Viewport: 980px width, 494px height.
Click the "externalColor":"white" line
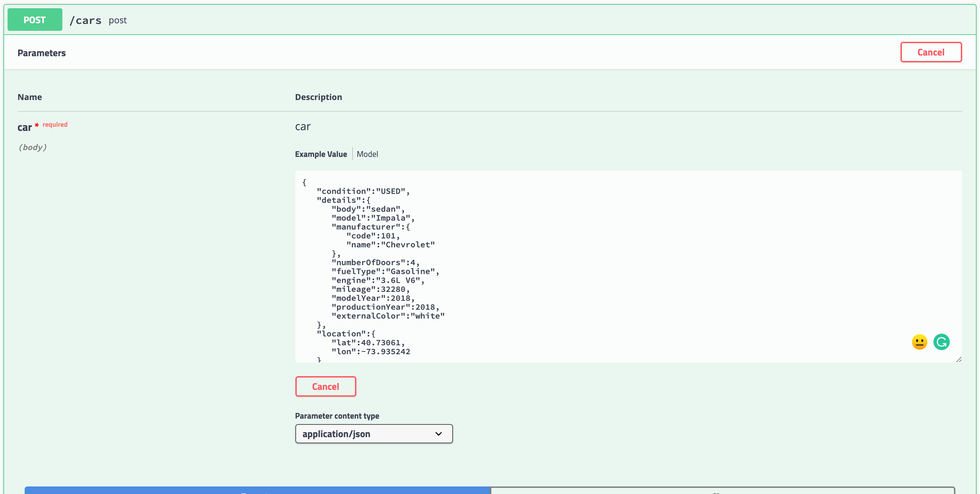tap(388, 316)
